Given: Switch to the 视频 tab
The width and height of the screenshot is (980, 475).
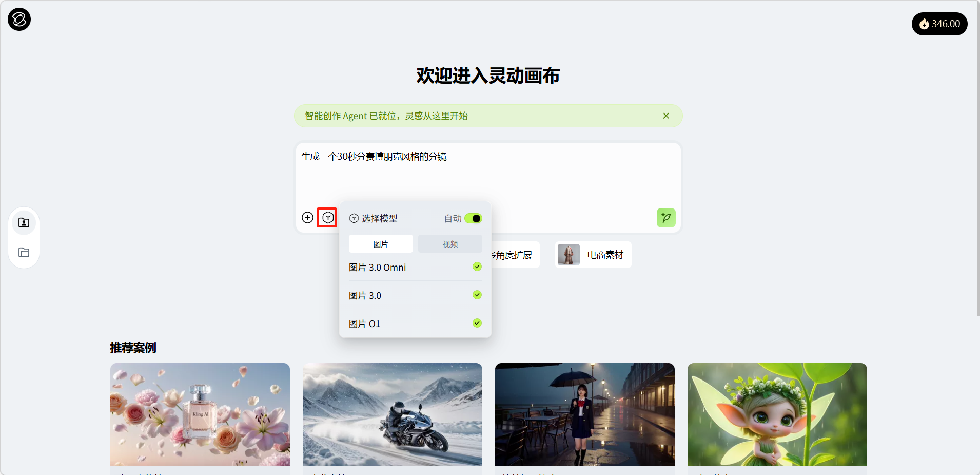Looking at the screenshot, I should 449,244.
